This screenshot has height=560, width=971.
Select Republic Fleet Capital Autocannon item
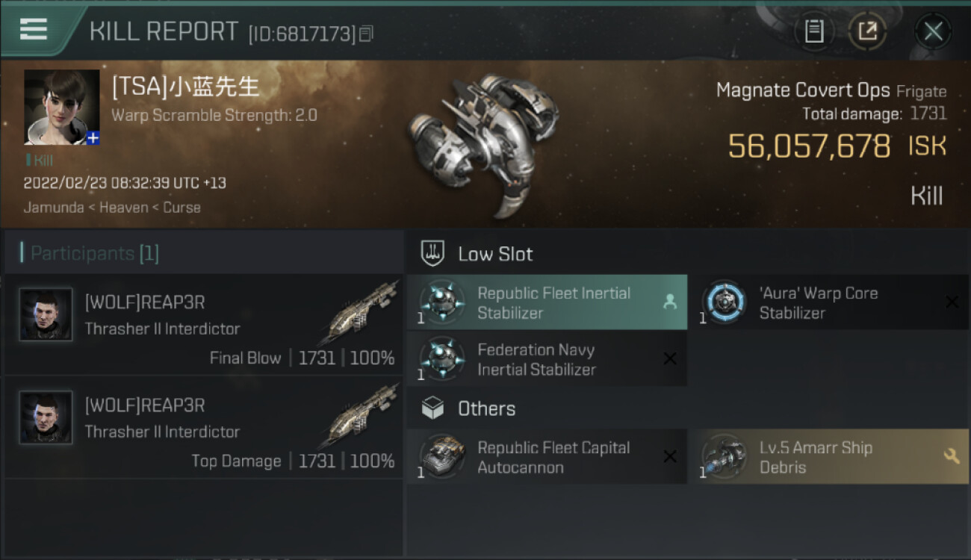(547, 457)
